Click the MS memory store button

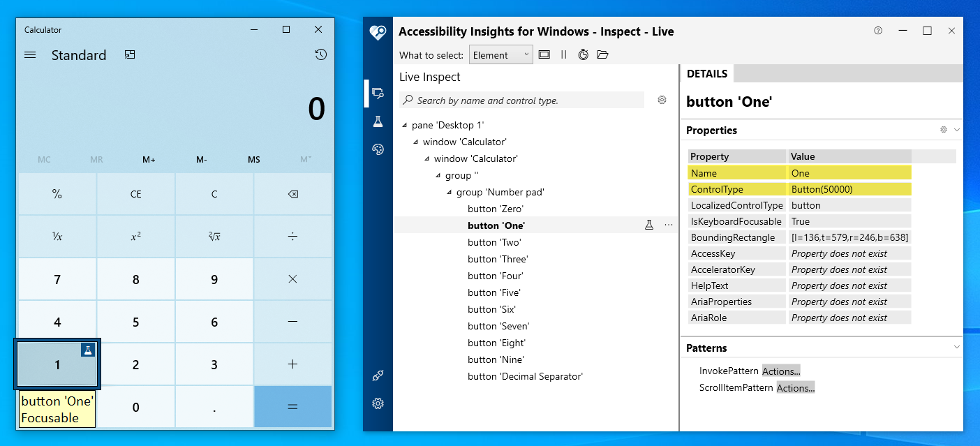[253, 160]
